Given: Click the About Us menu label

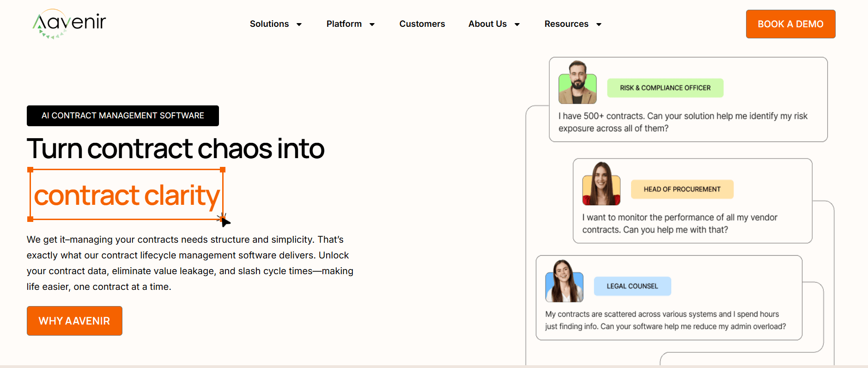Looking at the screenshot, I should (487, 24).
